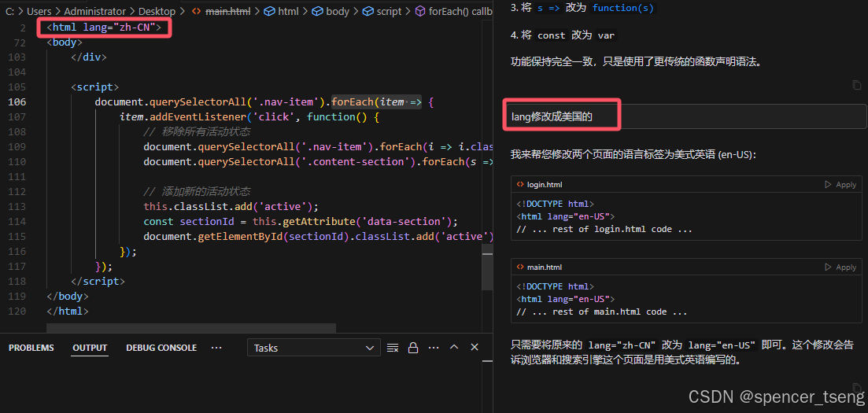Click the comment '// 添加新的活动状态'

[x=197, y=191]
